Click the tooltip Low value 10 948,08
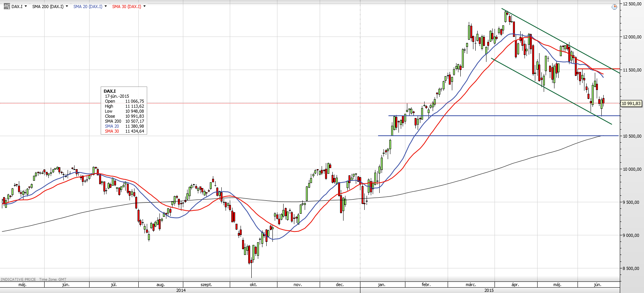Screen dimensions: 644x293 click(134, 111)
